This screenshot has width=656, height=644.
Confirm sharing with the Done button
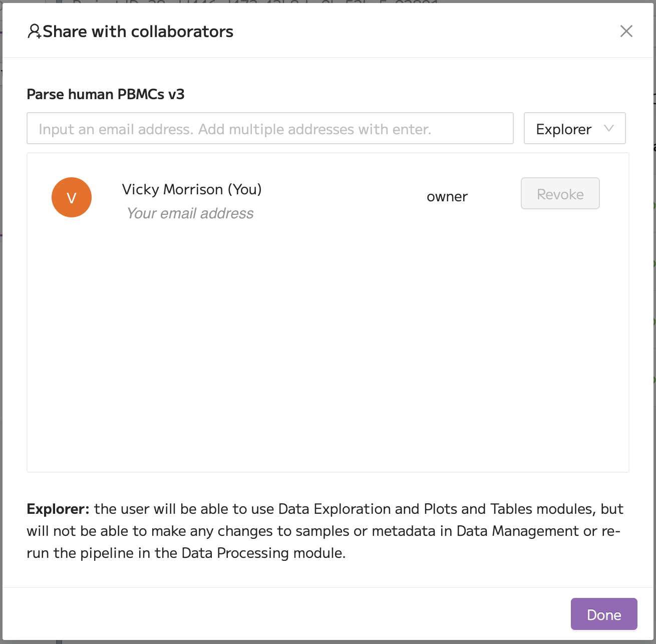pos(604,614)
